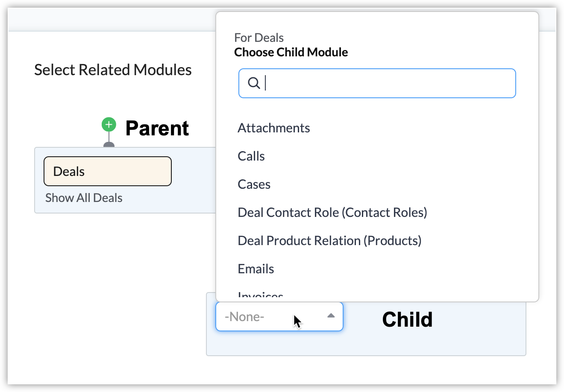The height and width of the screenshot is (392, 564).
Task: Click the Select Related Modules heading
Action: [113, 70]
